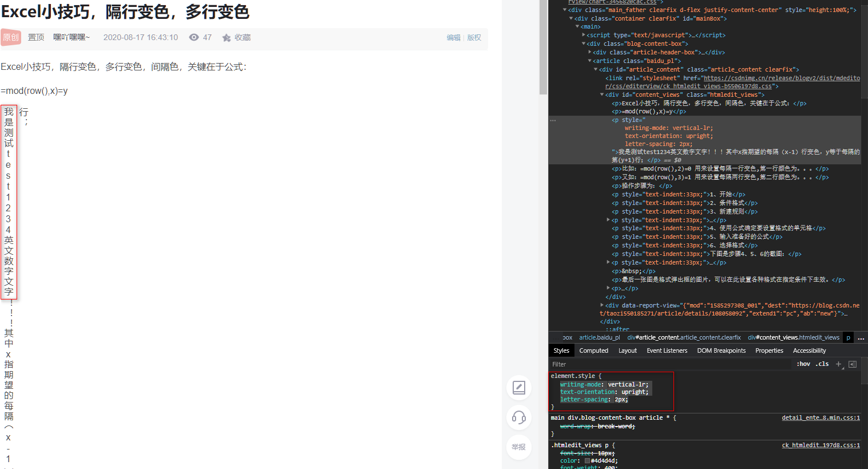Click the 置顶 pinned label

pyautogui.click(x=36, y=37)
